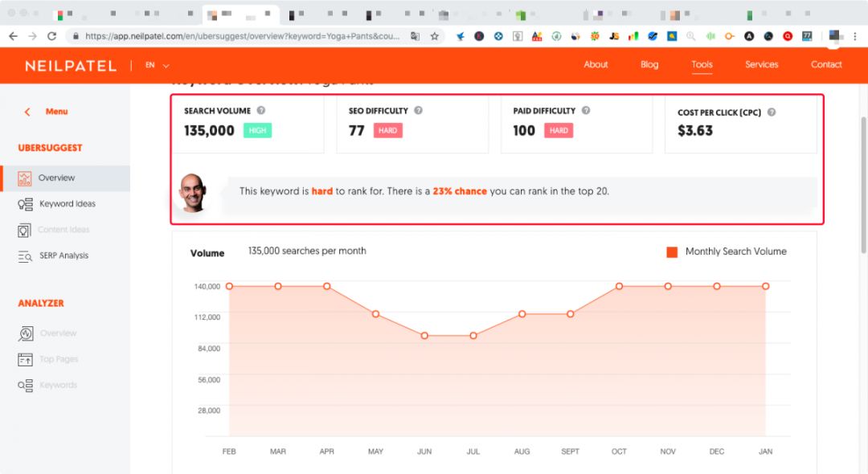
Task: Click the help icon beside Paid Difficulty
Action: (586, 111)
